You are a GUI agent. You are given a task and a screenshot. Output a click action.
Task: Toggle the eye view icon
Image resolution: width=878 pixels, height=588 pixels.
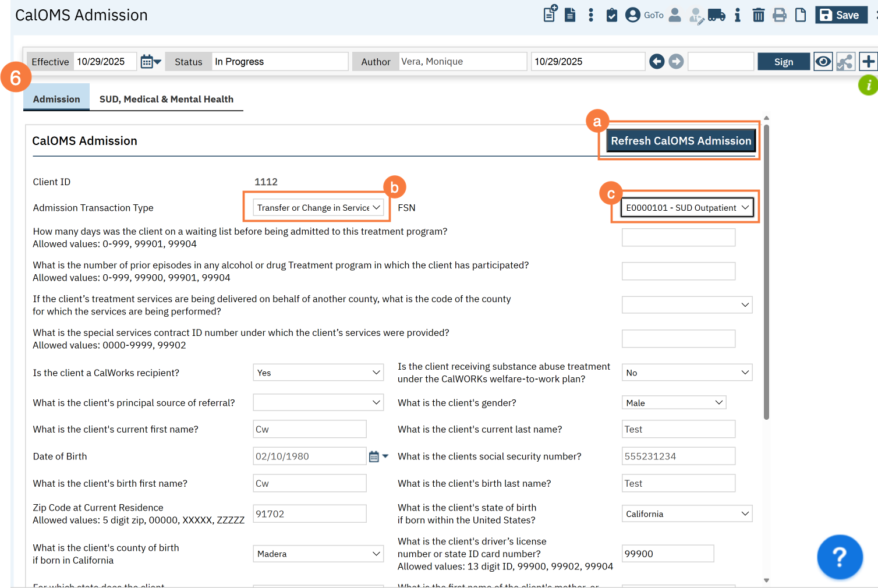823,61
